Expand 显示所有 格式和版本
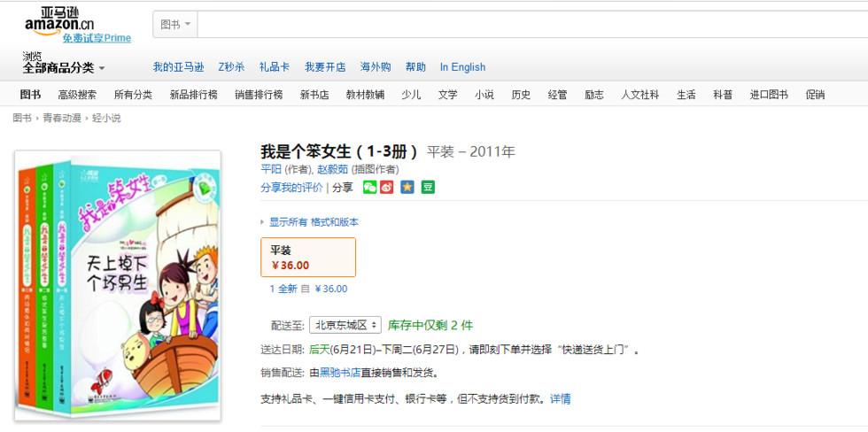 (x=314, y=222)
